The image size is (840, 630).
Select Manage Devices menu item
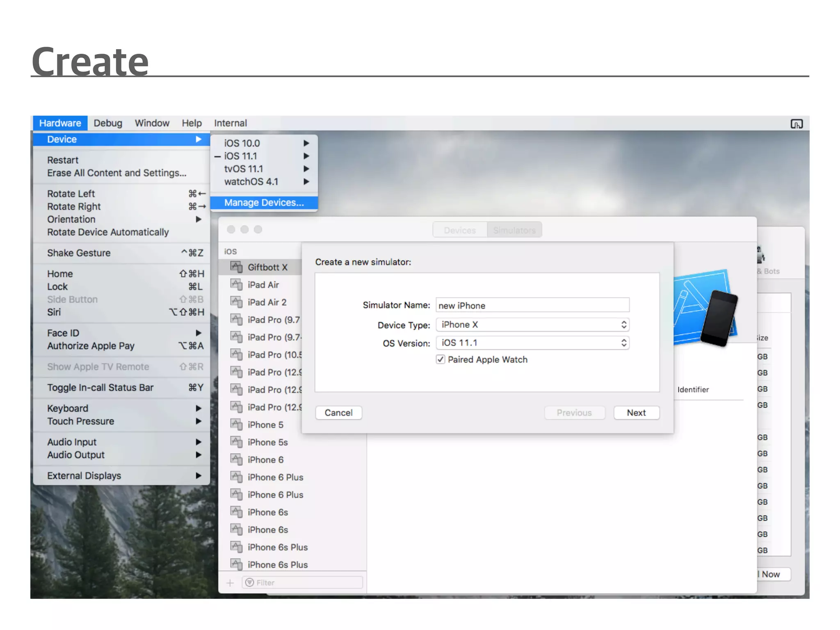coord(264,203)
